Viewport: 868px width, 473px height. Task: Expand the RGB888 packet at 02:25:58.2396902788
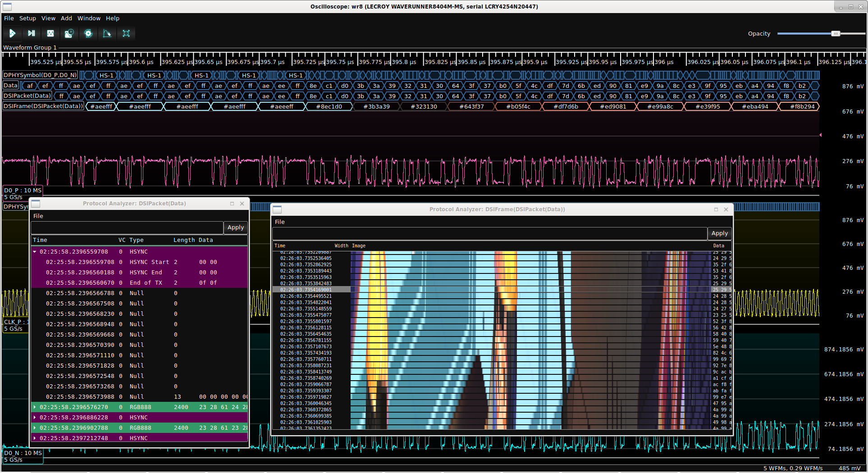pyautogui.click(x=35, y=428)
